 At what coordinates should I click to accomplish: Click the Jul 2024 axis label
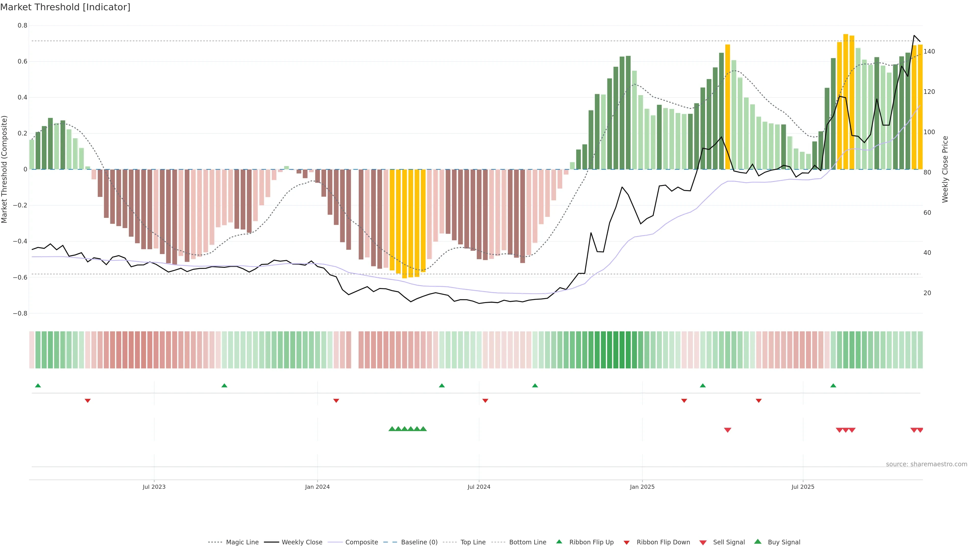click(479, 487)
